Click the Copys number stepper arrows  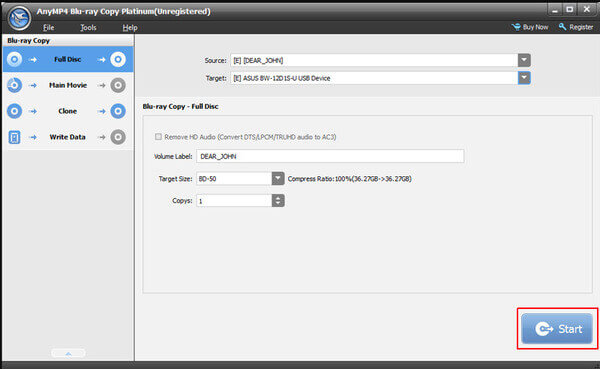click(x=278, y=201)
